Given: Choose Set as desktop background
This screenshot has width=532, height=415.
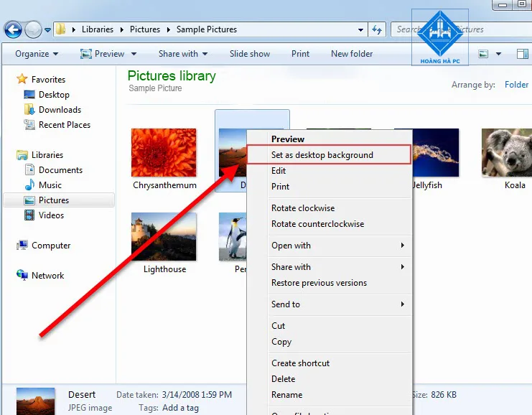Looking at the screenshot, I should (x=322, y=155).
